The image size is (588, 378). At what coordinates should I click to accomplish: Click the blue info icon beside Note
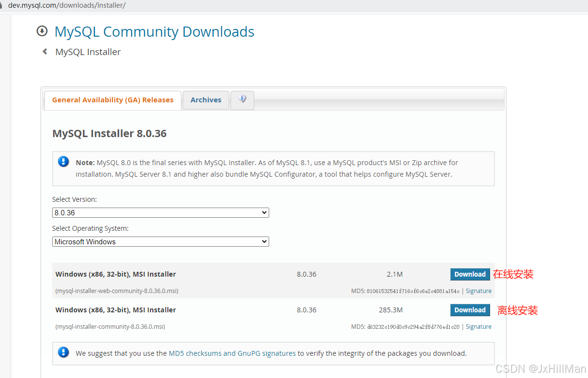(64, 162)
